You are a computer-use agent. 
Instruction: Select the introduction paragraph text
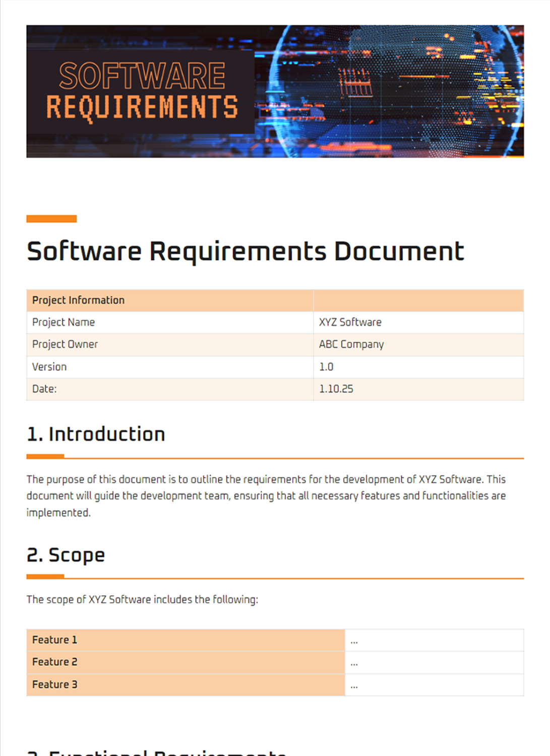[x=266, y=495]
